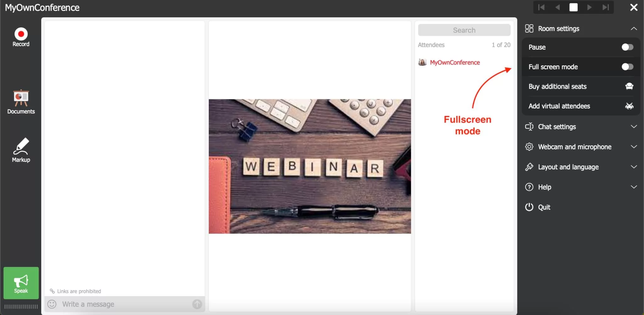The height and width of the screenshot is (315, 644).
Task: Expand the Chat settings section
Action: pyautogui.click(x=581, y=127)
